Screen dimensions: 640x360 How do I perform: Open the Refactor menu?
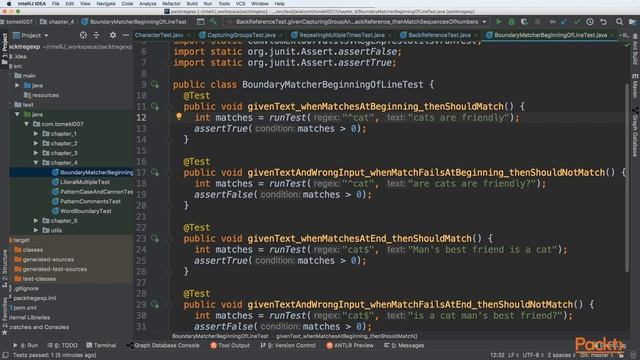(171, 4)
